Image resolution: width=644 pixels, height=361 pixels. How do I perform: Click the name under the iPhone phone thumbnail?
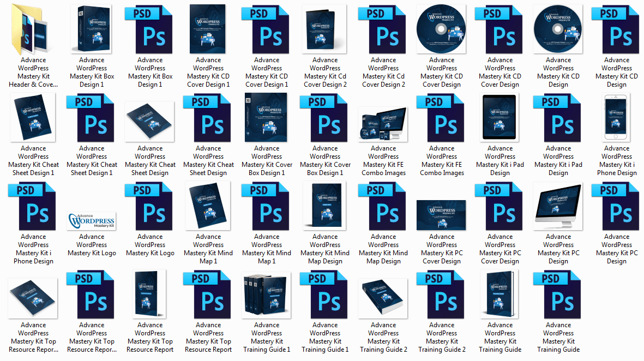coord(617,160)
